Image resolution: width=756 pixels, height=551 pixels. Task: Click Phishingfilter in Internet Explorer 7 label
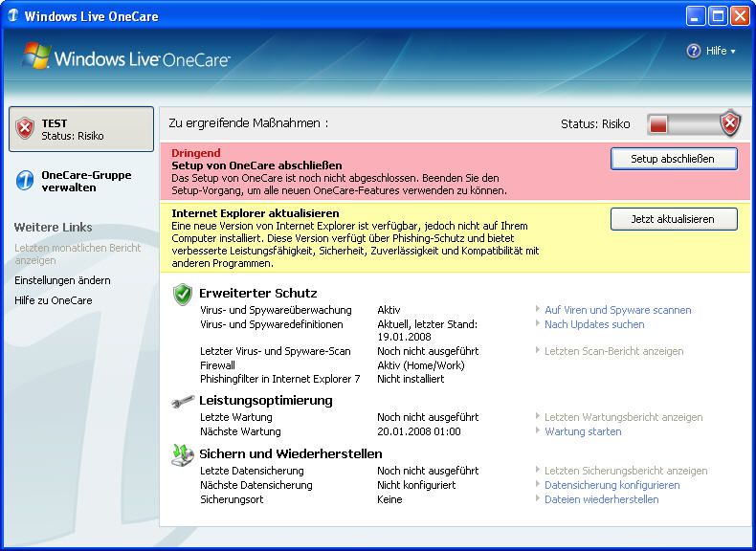280,379
